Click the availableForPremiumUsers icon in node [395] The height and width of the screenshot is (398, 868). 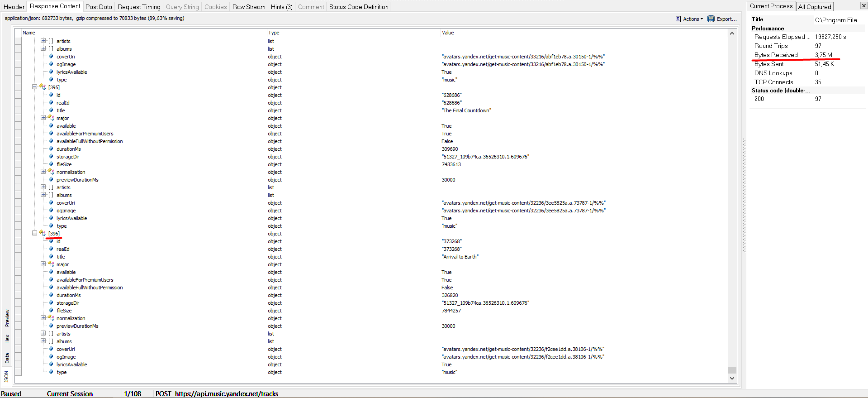[51, 134]
